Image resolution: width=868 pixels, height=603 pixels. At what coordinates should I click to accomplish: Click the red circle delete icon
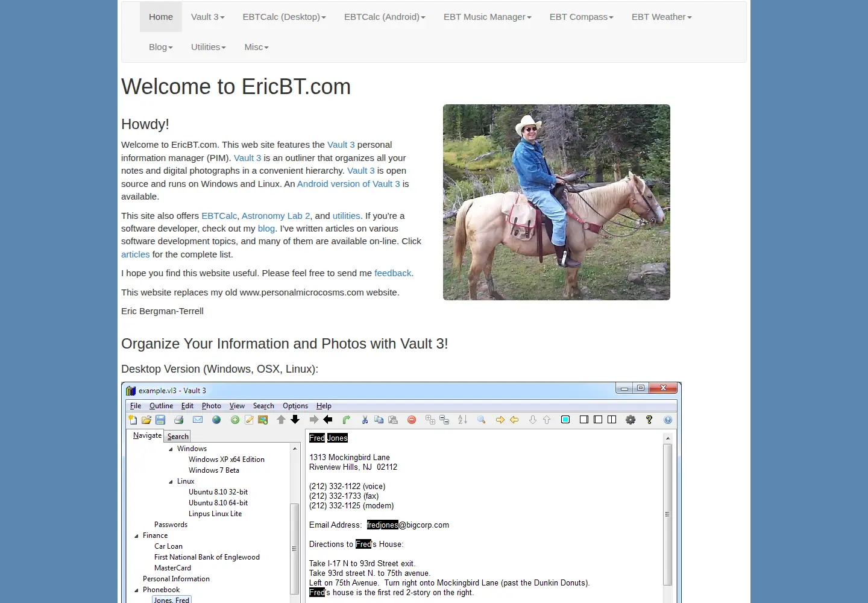pos(412,420)
